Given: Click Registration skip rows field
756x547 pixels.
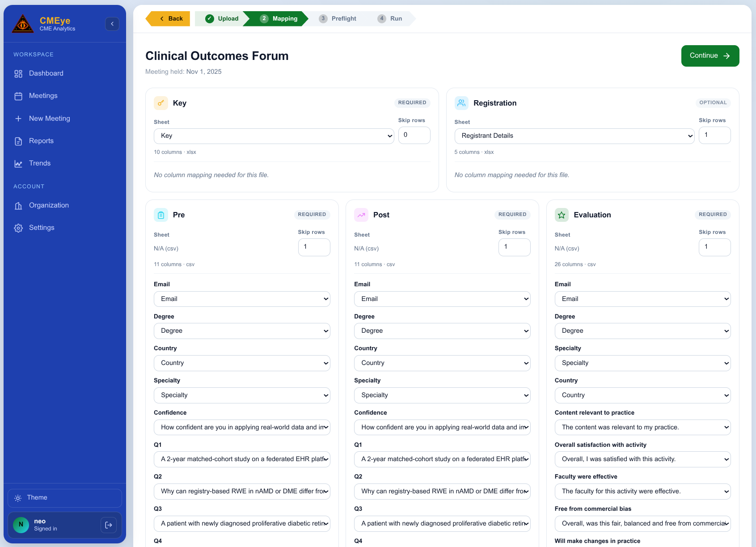Looking at the screenshot, I should (714, 135).
